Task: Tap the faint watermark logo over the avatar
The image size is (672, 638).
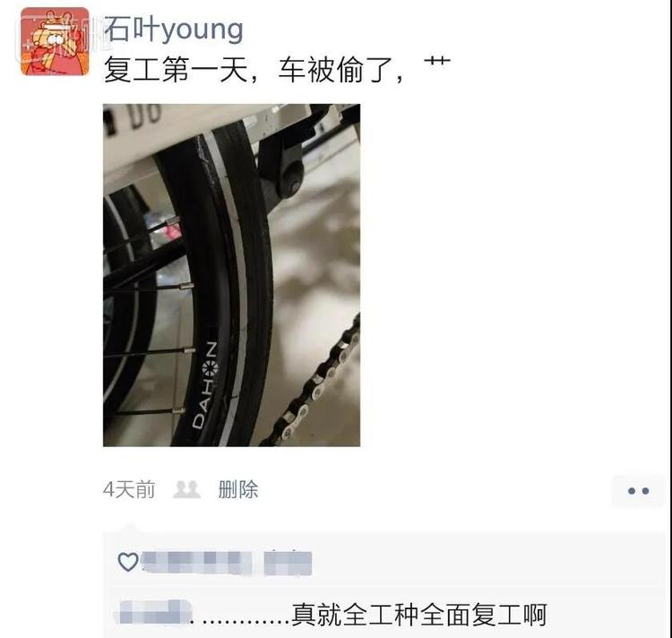Action: click(58, 40)
